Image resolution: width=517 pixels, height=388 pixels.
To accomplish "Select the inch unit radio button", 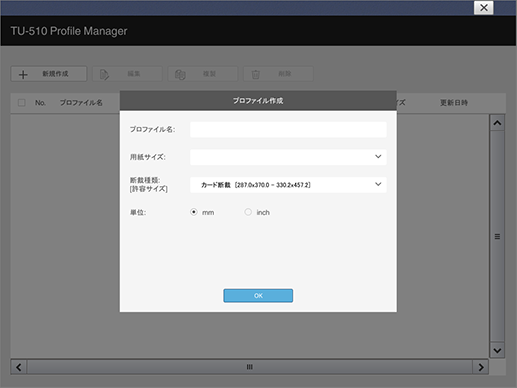I will (x=248, y=212).
